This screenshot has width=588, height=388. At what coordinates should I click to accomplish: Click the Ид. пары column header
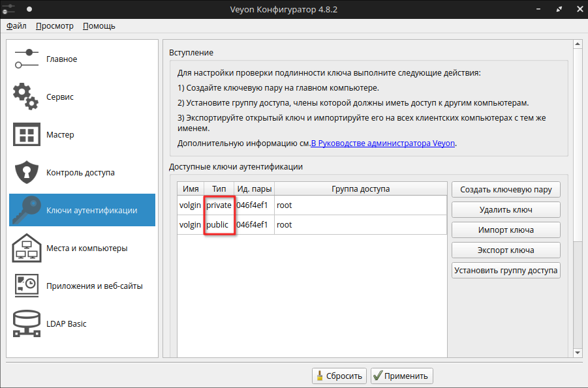[255, 189]
